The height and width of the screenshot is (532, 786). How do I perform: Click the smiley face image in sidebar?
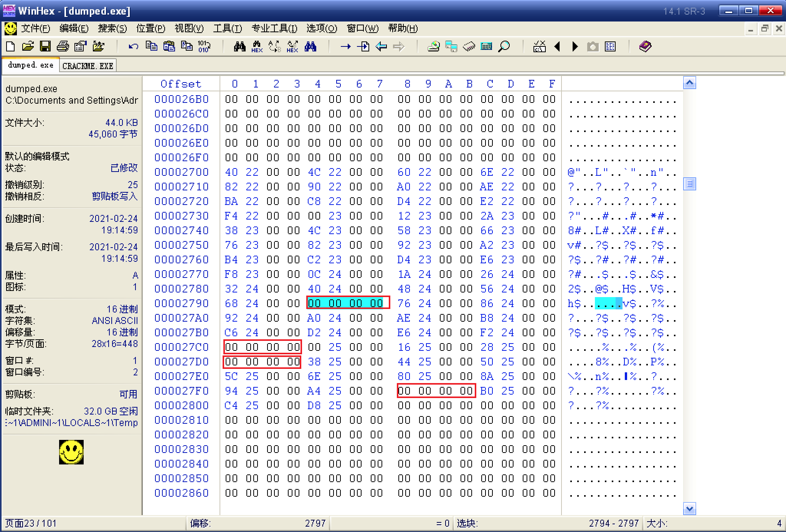tap(71, 453)
